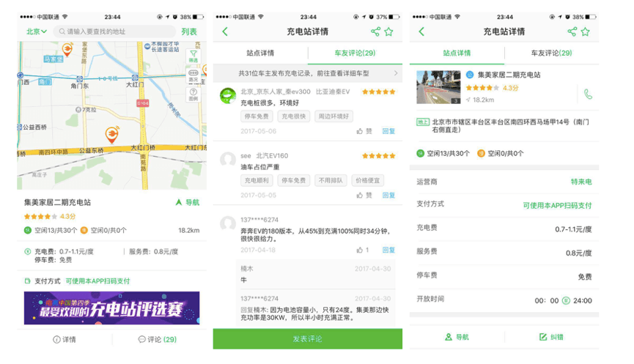
Task: Open the 详情 tab at bottom
Action: 64,339
